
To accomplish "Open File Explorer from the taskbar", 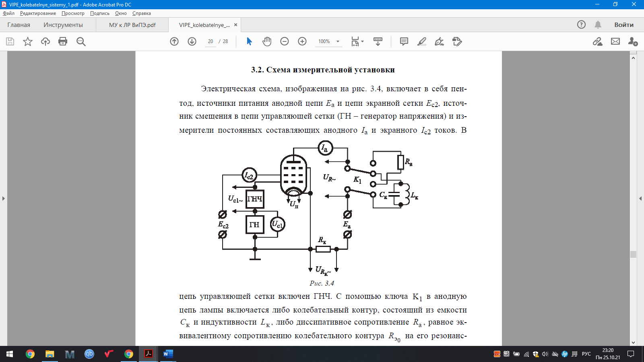I will point(50,354).
